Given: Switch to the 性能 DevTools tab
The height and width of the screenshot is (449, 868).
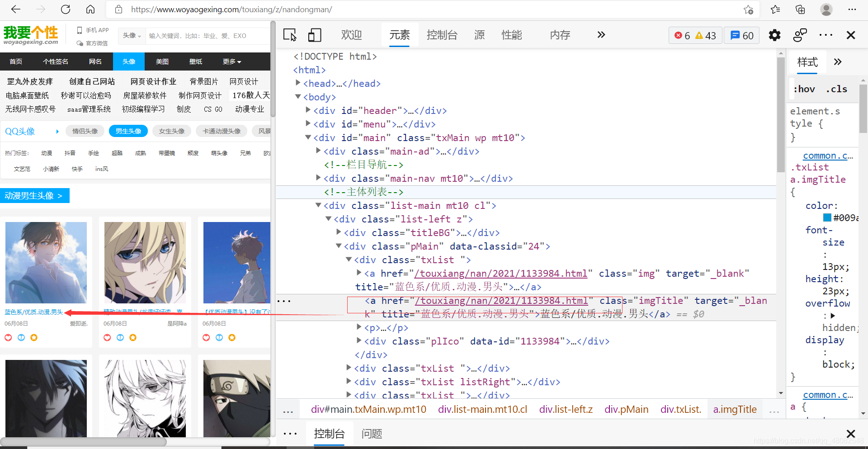Looking at the screenshot, I should 512,35.
